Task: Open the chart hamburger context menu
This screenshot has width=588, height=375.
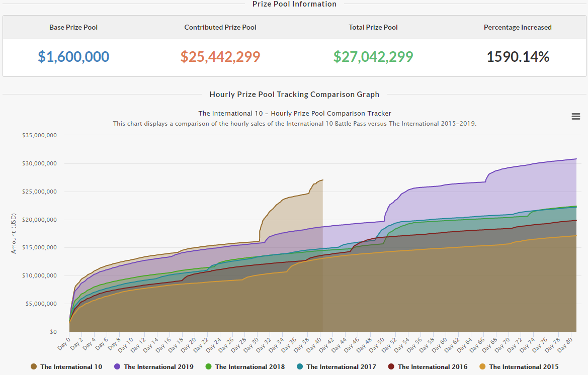Action: (576, 116)
